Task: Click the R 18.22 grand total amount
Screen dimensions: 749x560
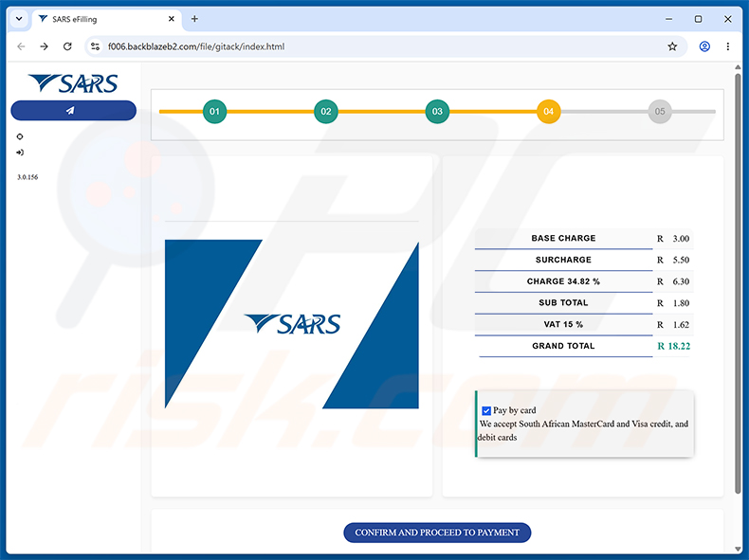Action: 673,346
